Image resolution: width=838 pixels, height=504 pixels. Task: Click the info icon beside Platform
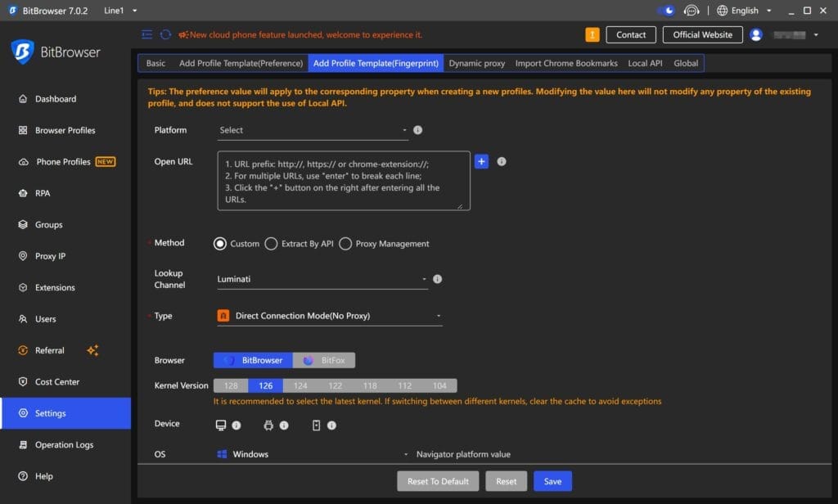coord(418,130)
